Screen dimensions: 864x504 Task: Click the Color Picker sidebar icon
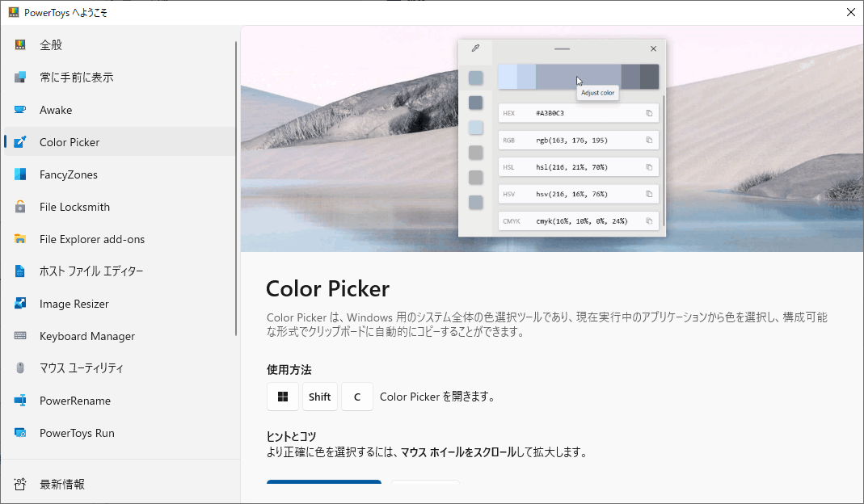coord(20,142)
